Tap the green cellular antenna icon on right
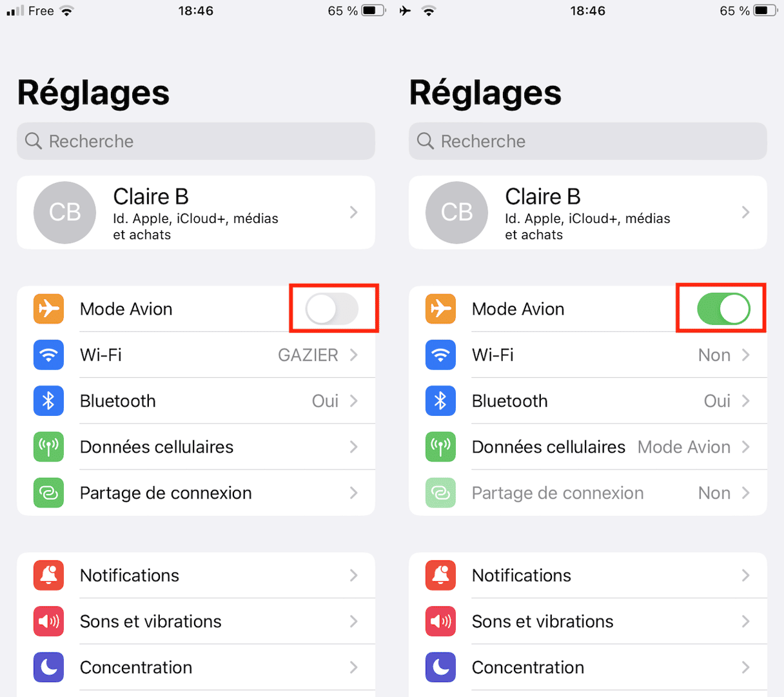Screen dimensions: 784x697 click(x=440, y=447)
